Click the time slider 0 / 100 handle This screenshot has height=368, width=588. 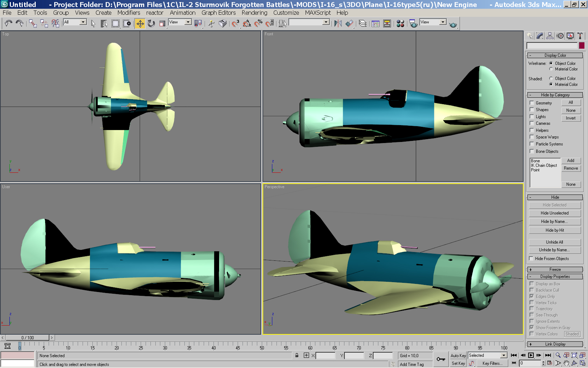[x=28, y=338]
